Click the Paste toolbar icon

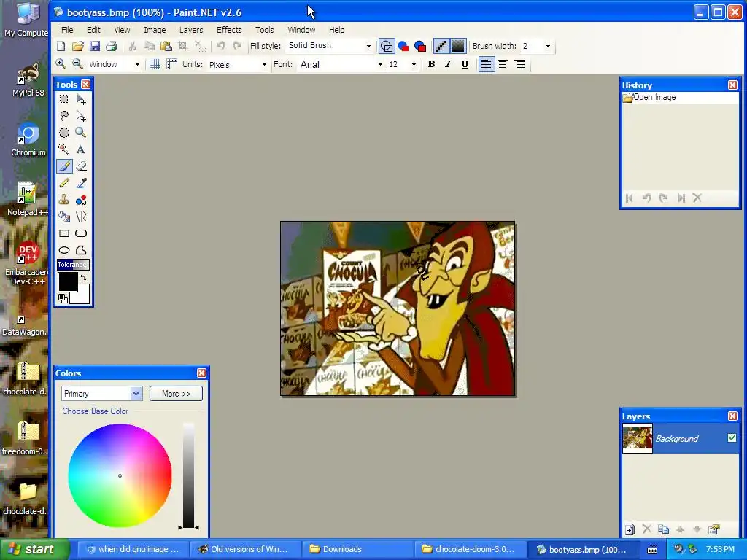click(166, 46)
